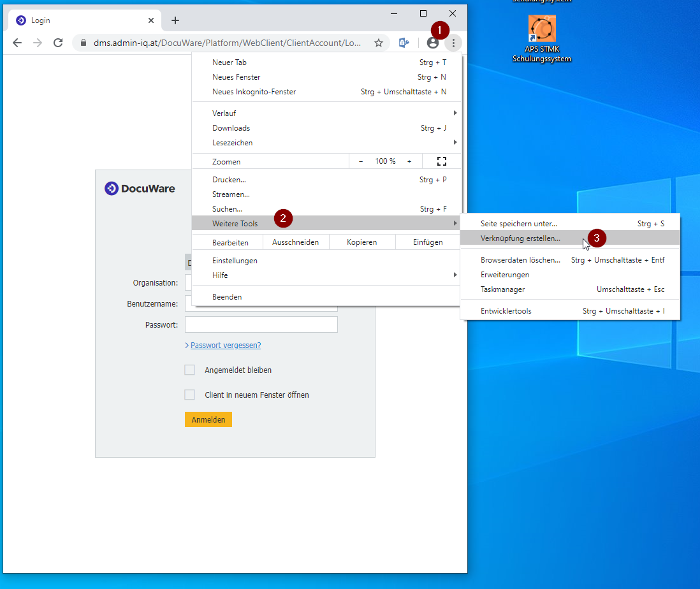This screenshot has height=589, width=700.
Task: Open APS STMK Schulungssystem desktop shortcut
Action: coord(542,39)
